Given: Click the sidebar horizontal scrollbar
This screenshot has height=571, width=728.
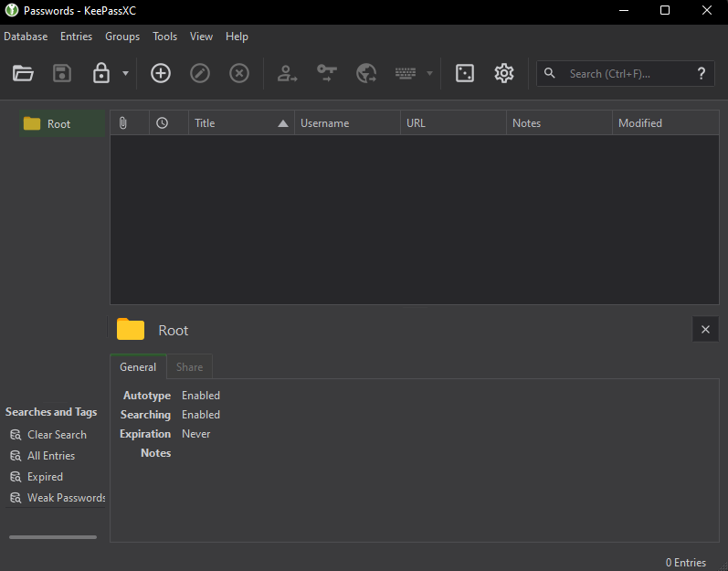Looking at the screenshot, I should [53, 537].
